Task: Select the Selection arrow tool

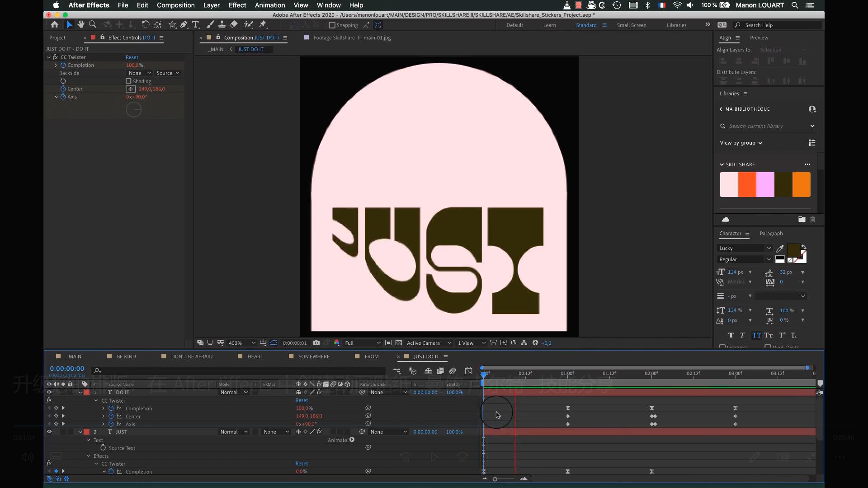Action: click(x=69, y=24)
